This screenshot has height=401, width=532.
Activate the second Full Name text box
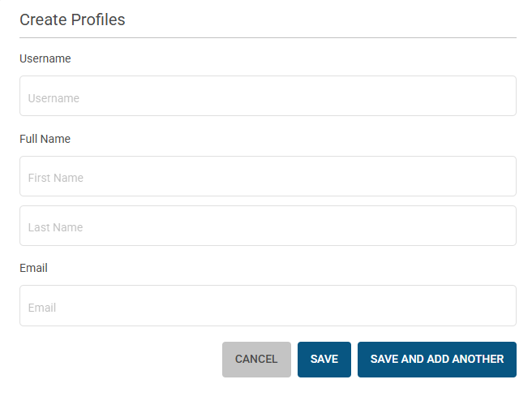point(268,226)
